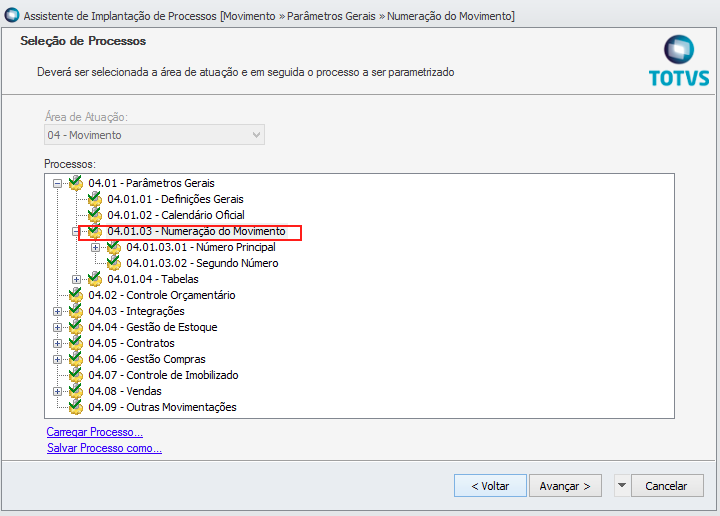Select 04.01.03 - Numeração do Movimento row
720x516 pixels.
pos(197,231)
